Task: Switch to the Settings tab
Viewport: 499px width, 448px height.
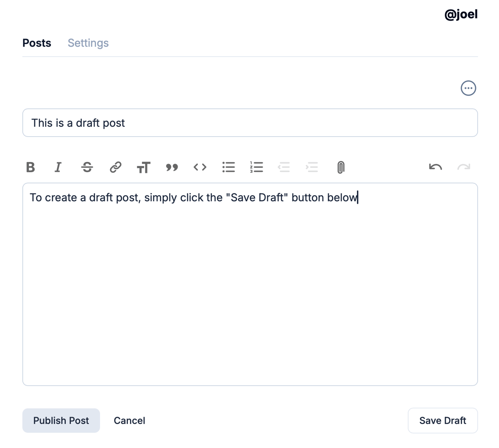Action: tap(88, 43)
